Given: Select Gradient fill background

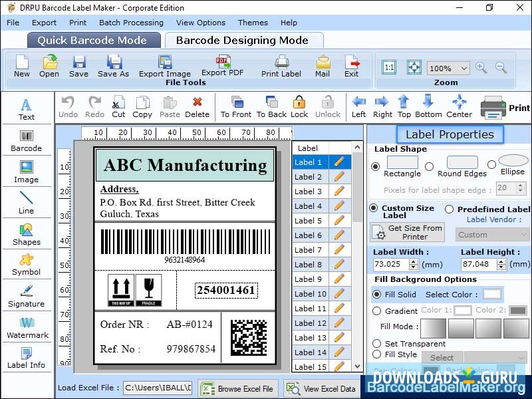Looking at the screenshot, I should [378, 309].
